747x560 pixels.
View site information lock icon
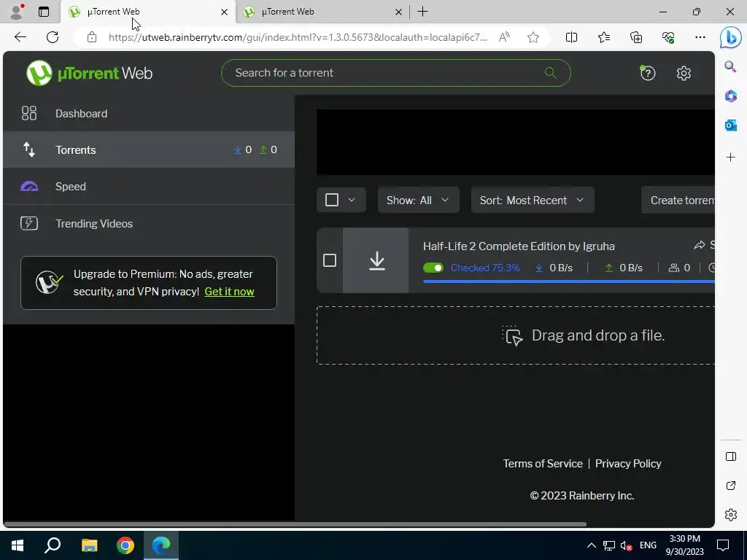(92, 37)
